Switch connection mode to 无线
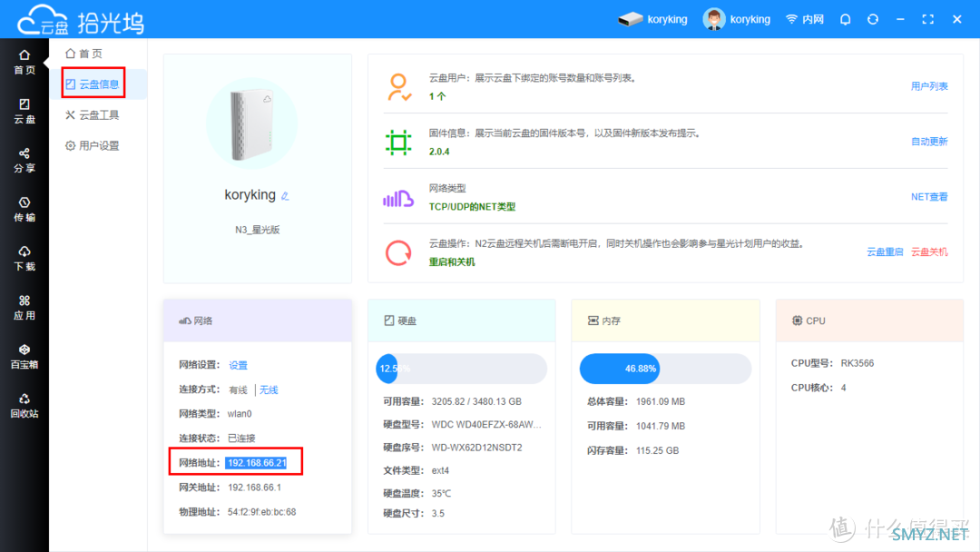The image size is (980, 552). point(269,390)
